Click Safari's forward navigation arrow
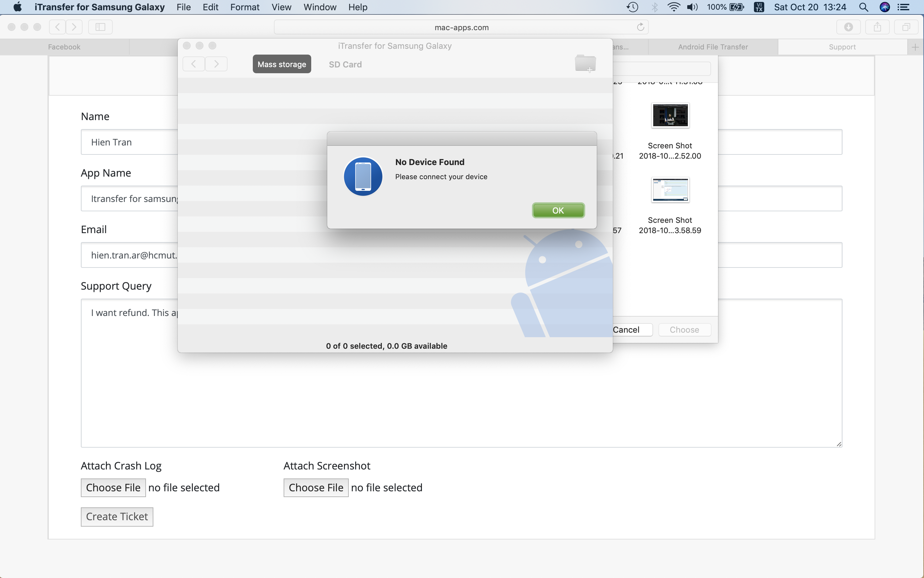Image resolution: width=924 pixels, height=578 pixels. click(x=74, y=27)
